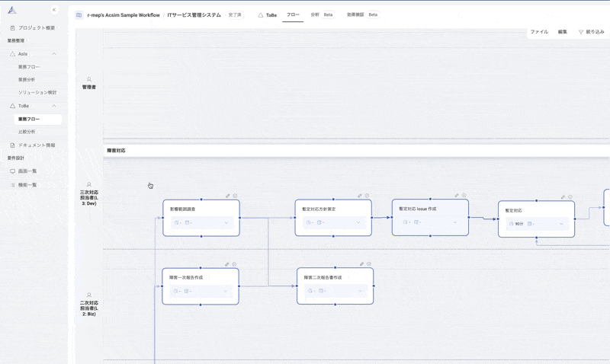This screenshot has width=610, height=364.
Task: Expand details chevron in 障害一次報告作成 card
Action: click(x=225, y=291)
